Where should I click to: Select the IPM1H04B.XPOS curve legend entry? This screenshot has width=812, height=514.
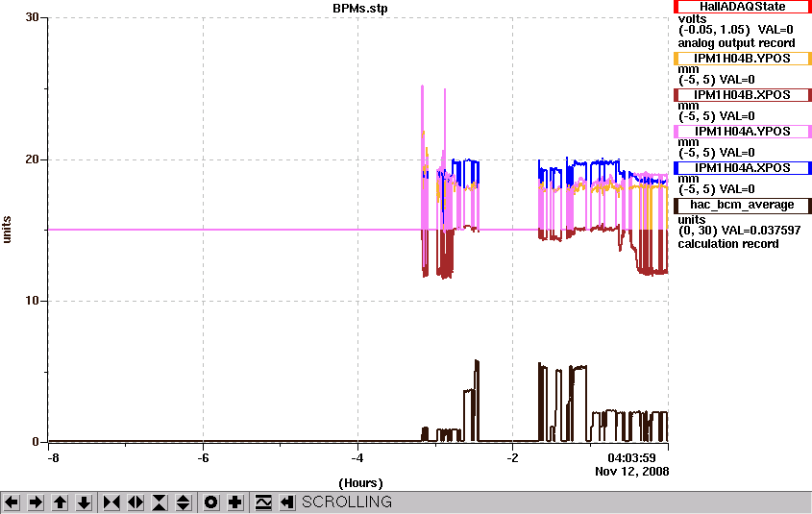click(x=743, y=95)
